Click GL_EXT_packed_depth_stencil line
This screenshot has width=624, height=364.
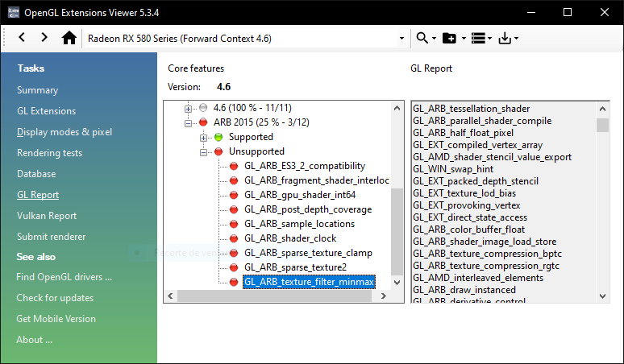click(475, 181)
